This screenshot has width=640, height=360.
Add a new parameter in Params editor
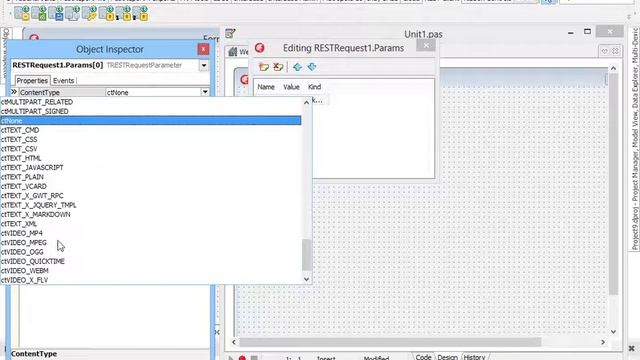(x=264, y=67)
